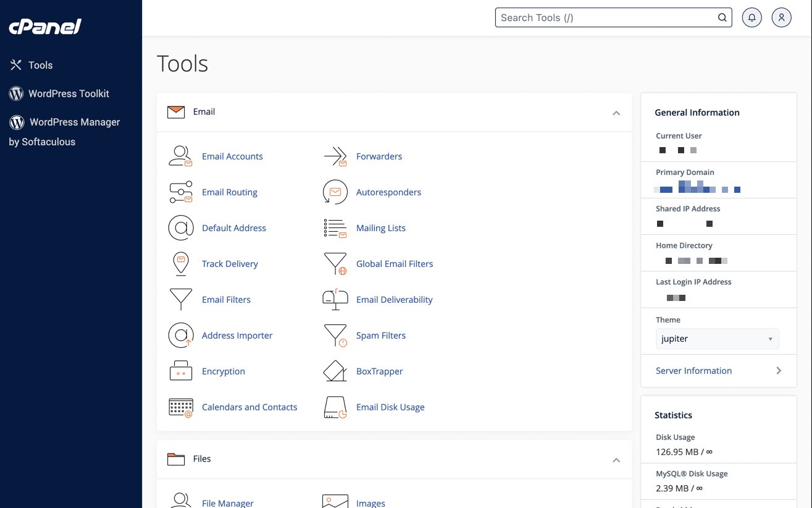Click the Email Disk Usage icon

[335, 407]
